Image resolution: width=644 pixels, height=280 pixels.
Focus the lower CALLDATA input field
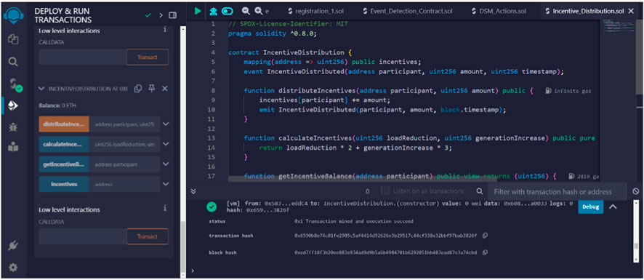coord(83,236)
